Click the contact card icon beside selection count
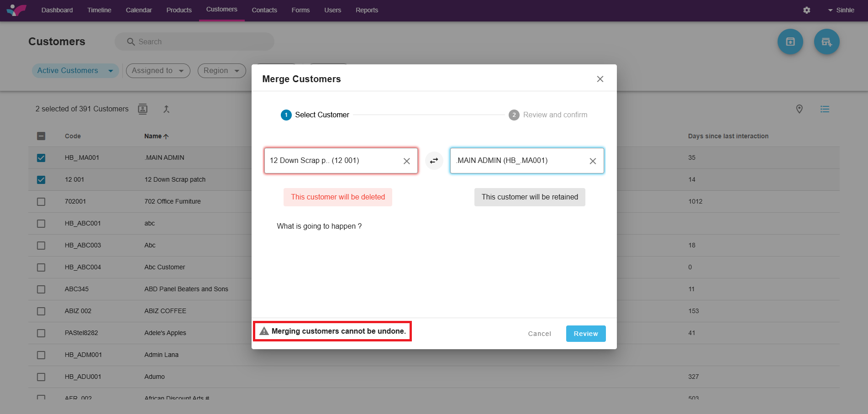This screenshot has height=414, width=868. tap(143, 109)
